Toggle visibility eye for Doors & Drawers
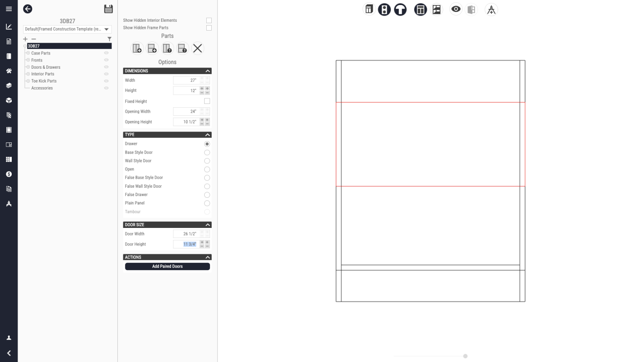The width and height of the screenshot is (644, 362). point(106,67)
